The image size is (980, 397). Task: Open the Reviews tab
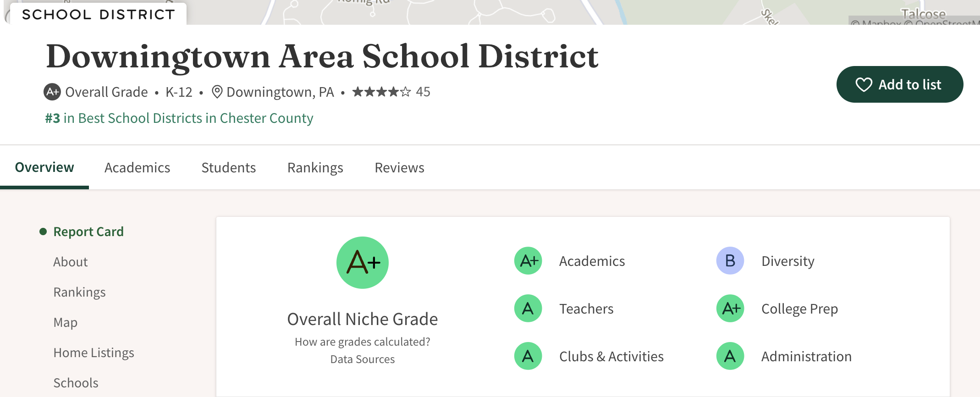[399, 168]
